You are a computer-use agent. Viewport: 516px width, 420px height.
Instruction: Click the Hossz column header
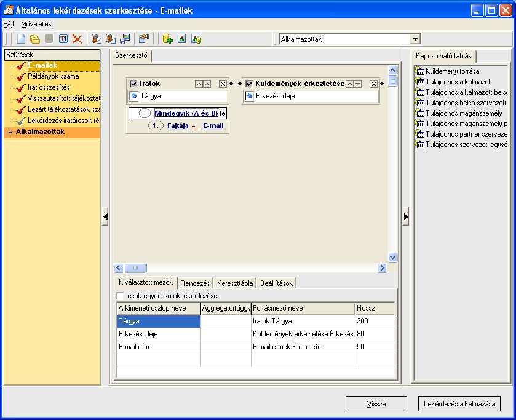coord(375,309)
